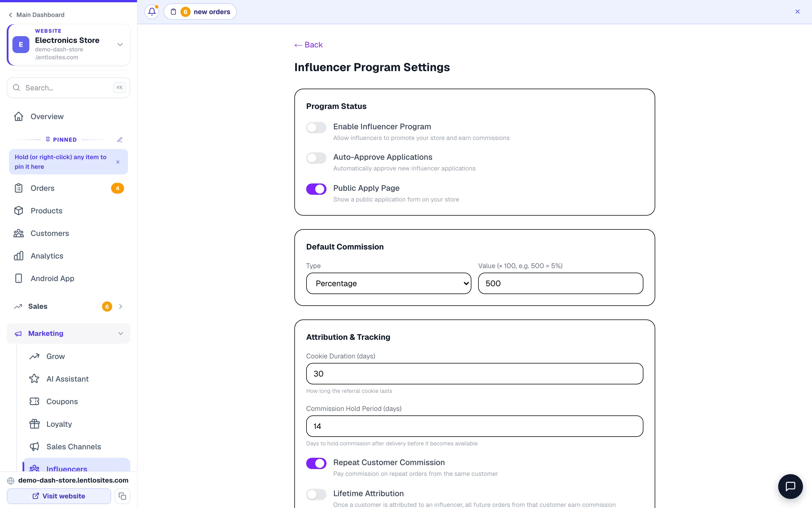This screenshot has height=508, width=812.
Task: Open the Analytics menu item
Action: coord(69,256)
